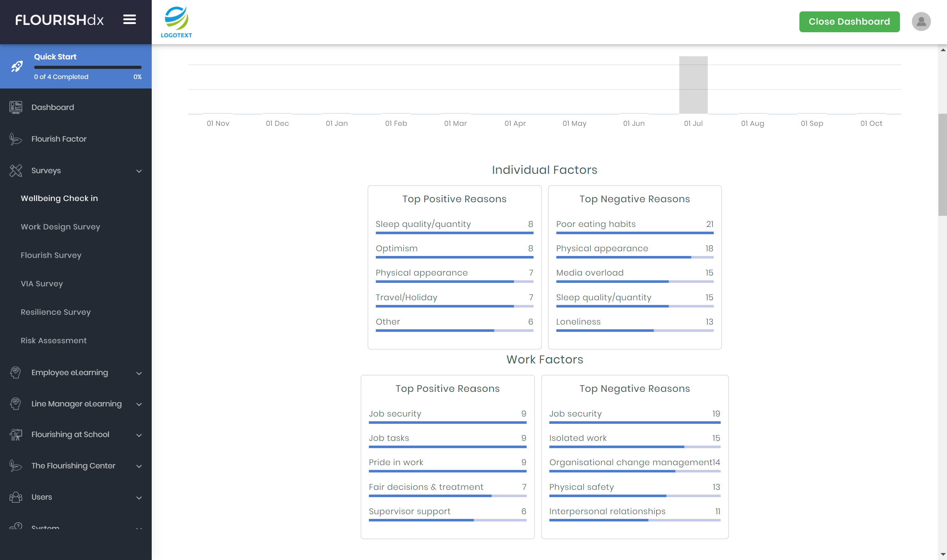Click the Poor eating habits count 21
This screenshot has width=947, height=560.
pyautogui.click(x=710, y=224)
